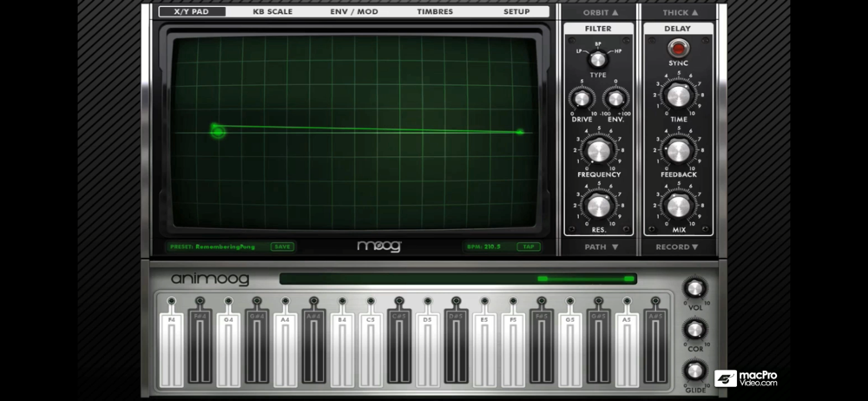Play the A#5 black key

655,345
